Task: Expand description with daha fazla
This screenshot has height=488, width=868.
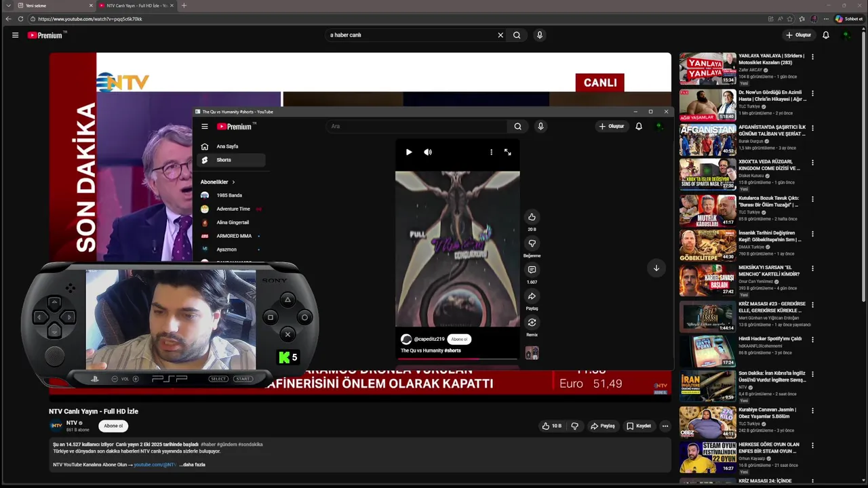Action: (x=192, y=465)
